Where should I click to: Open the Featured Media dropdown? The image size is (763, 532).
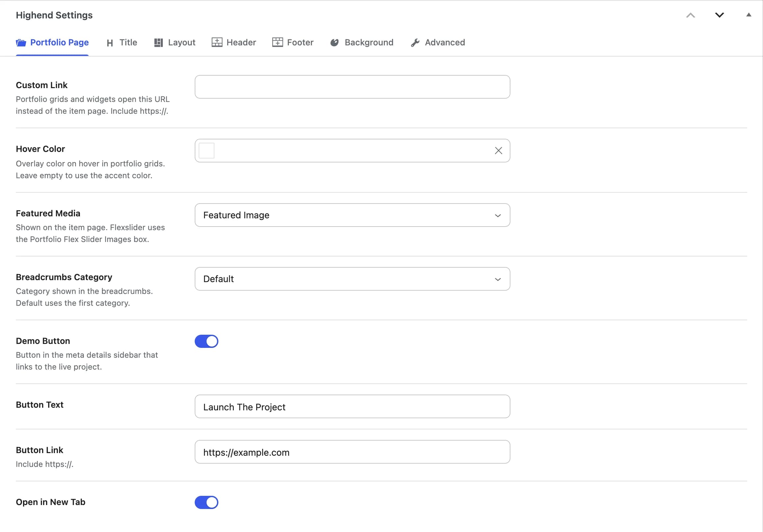352,215
